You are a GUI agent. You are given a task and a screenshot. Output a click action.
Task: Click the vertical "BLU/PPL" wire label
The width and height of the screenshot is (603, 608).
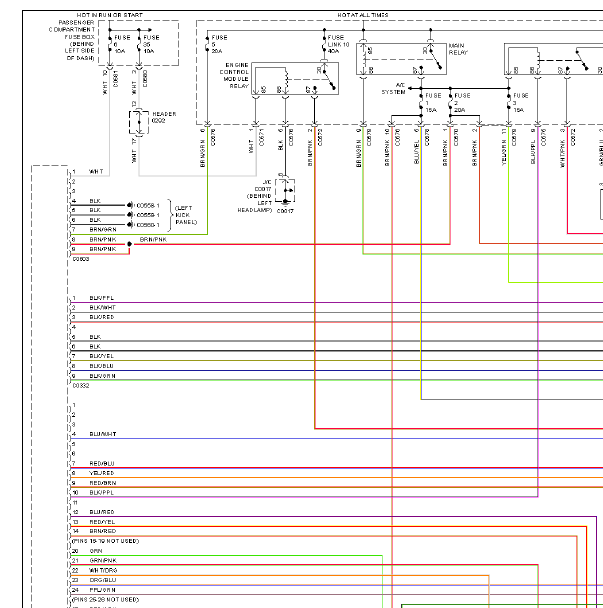coord(534,152)
